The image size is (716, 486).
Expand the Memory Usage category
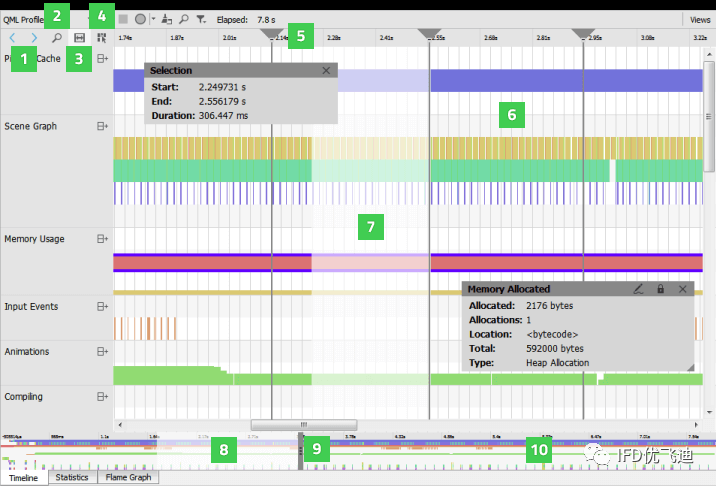pyautogui.click(x=102, y=239)
